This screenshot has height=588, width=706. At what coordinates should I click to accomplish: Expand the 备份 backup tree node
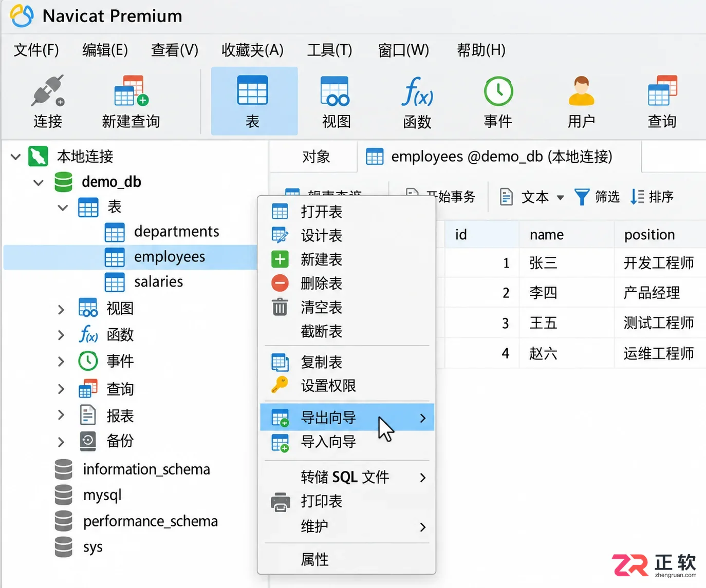point(61,442)
